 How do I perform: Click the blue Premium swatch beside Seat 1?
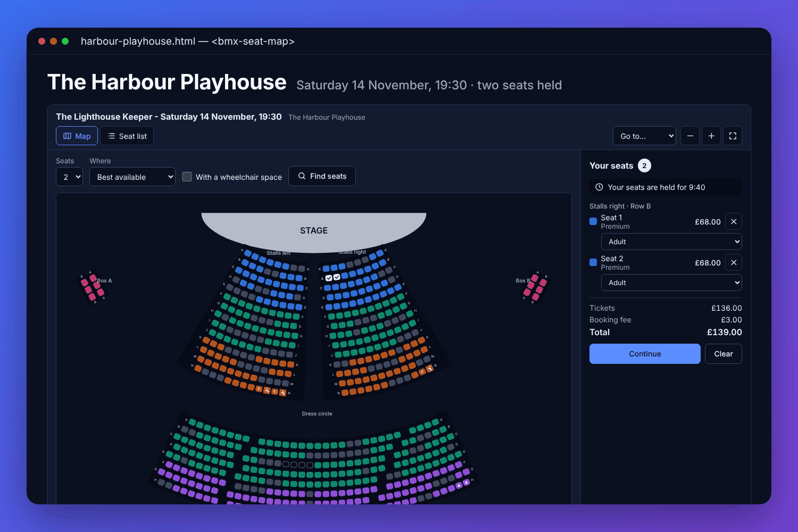pos(593,221)
